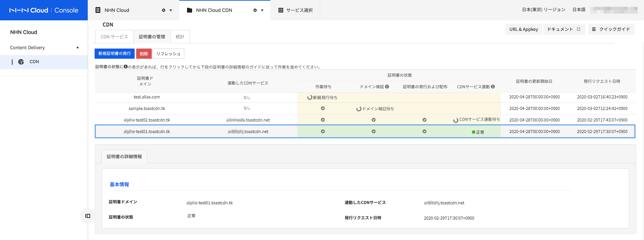Select the sample.toastcdn.tk certificate row
This screenshot has width=644, height=240.
pyautogui.click(x=147, y=109)
